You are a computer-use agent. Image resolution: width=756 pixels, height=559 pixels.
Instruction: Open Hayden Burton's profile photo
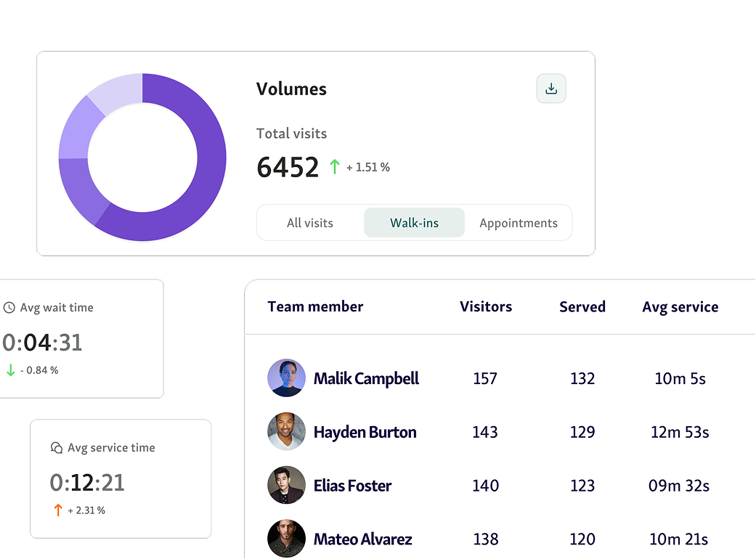286,432
